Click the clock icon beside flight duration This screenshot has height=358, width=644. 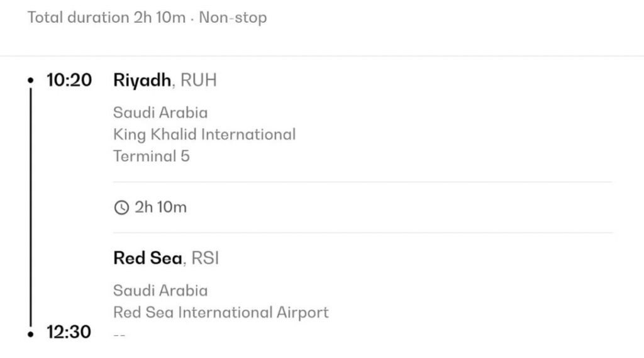pos(121,208)
